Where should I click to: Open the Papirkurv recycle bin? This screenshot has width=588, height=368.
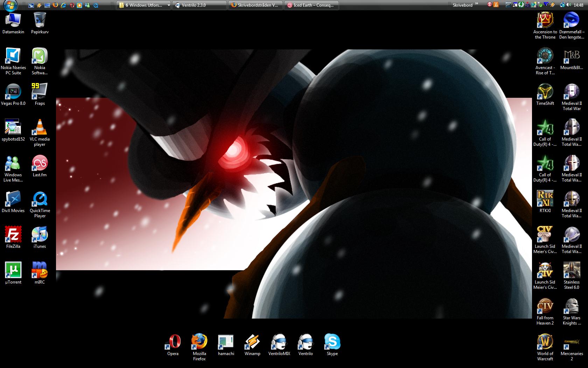[40, 23]
